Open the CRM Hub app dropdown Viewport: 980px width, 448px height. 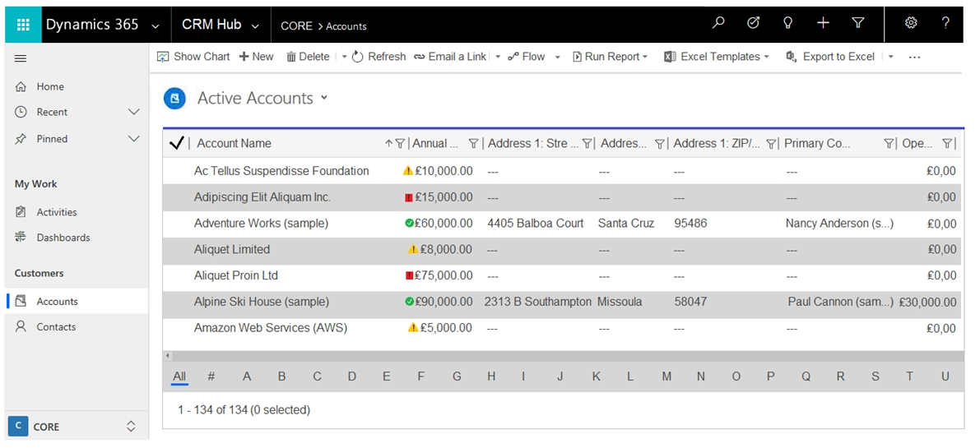click(x=255, y=25)
